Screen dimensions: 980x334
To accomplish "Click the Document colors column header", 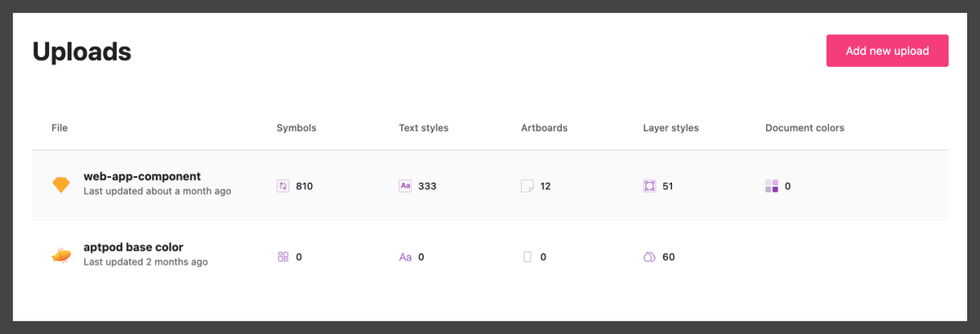I will [x=804, y=128].
